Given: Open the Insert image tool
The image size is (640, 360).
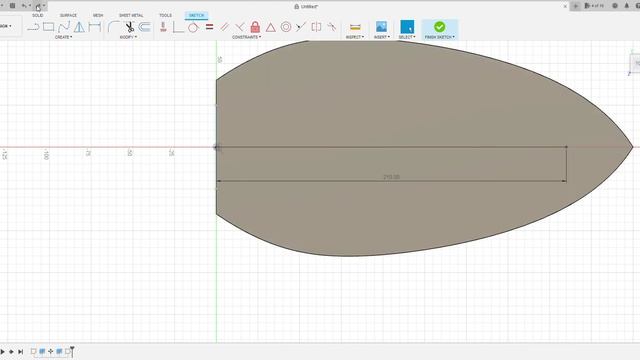Looking at the screenshot, I should (x=381, y=27).
